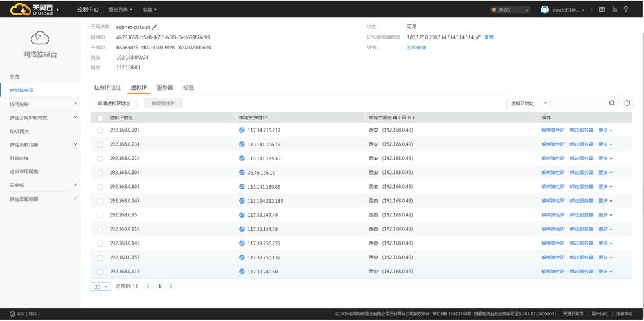Open the 西安2 region selector
Viewport: 644px width, 321px height.
pyautogui.click(x=510, y=10)
